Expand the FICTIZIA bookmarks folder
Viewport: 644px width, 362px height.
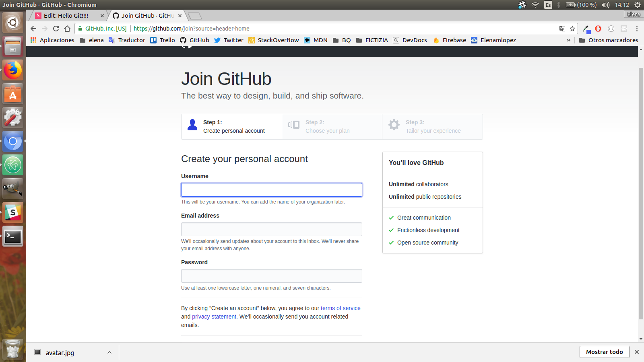tap(372, 40)
